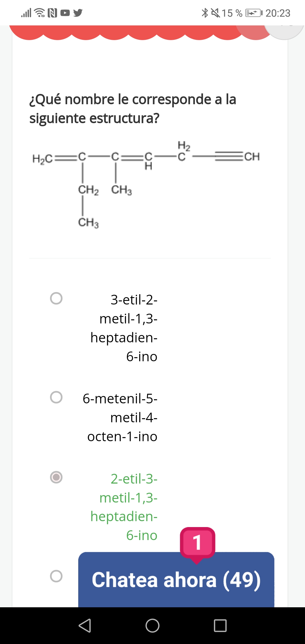
Task: Tap the NFC icon in status bar
Action: (x=53, y=13)
